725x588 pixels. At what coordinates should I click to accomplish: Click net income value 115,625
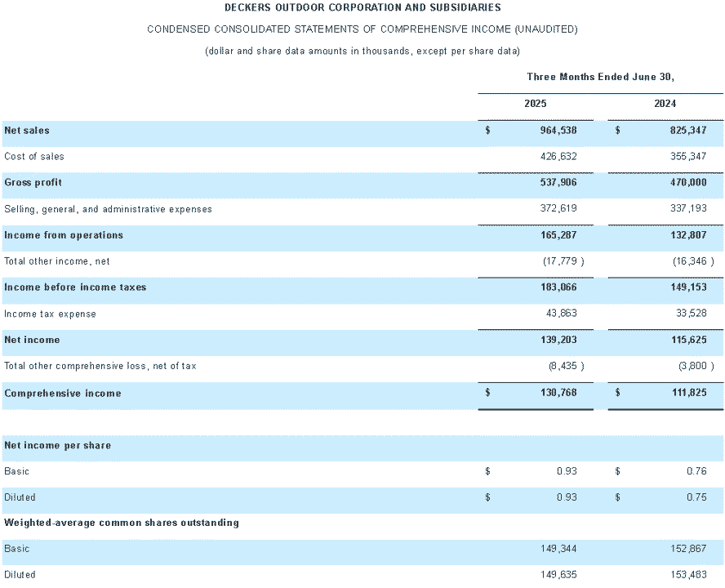click(x=688, y=340)
